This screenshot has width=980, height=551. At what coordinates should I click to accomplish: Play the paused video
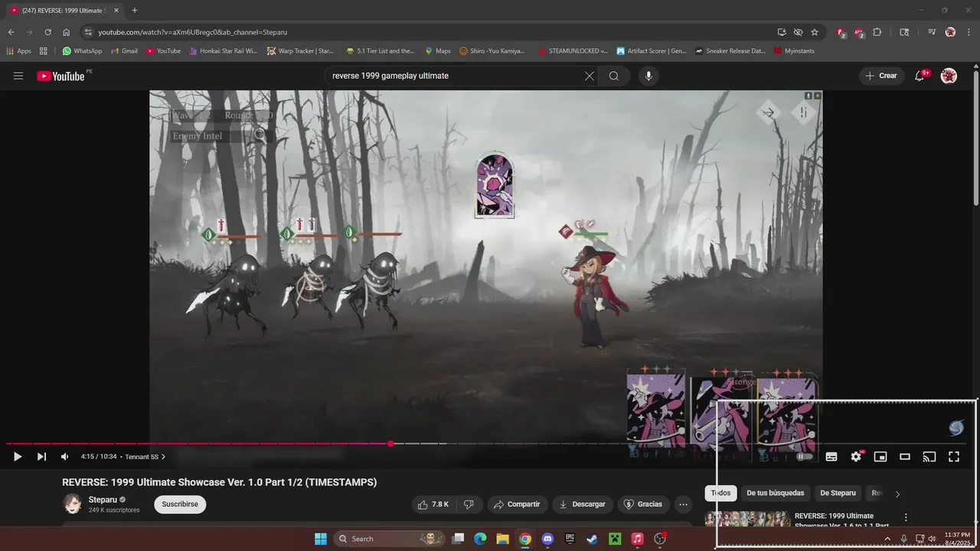18,457
